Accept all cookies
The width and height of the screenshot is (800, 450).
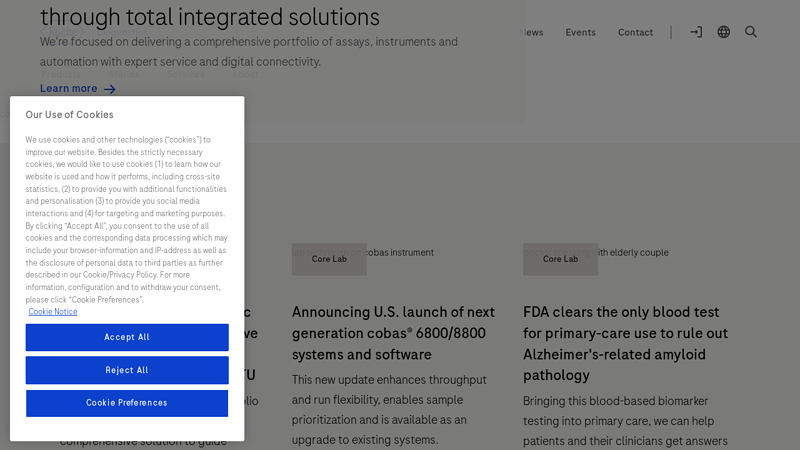click(127, 337)
